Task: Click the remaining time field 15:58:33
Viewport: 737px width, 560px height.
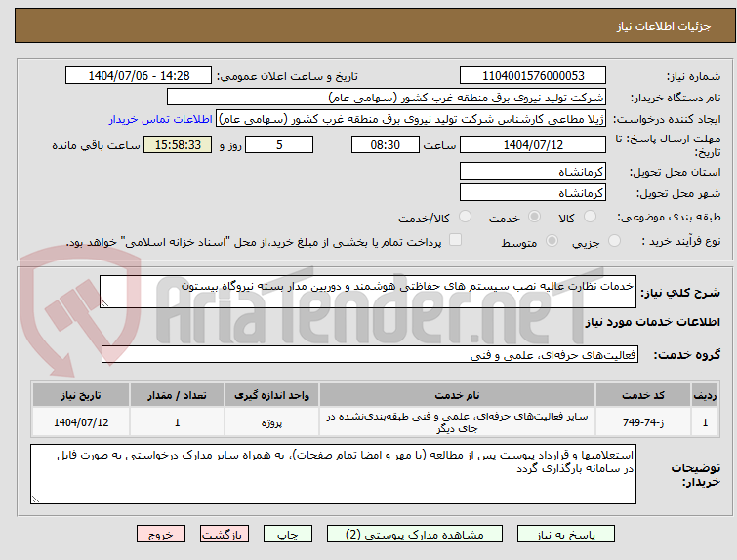Action: (178, 144)
